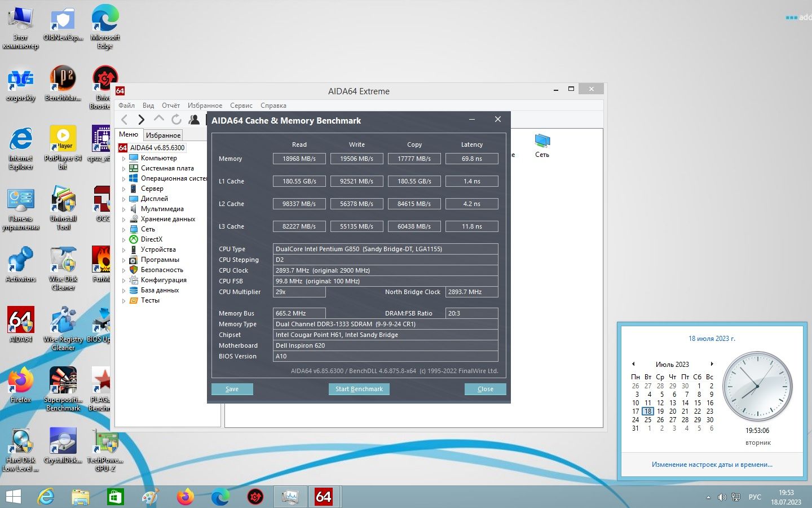Open Hard Disk Low Level desktop shortcut

21,449
